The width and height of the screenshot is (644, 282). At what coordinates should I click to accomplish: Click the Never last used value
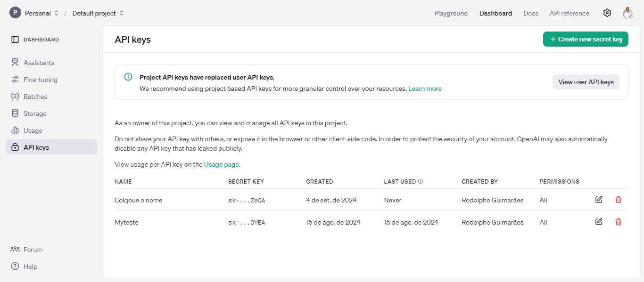click(393, 200)
